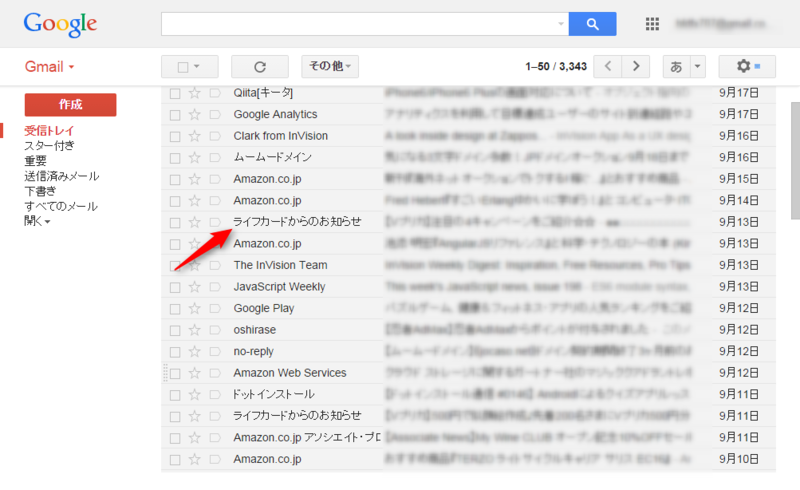Open the Amazon.co.jp email dated 9月10日
The image size is (800, 490).
[468, 459]
